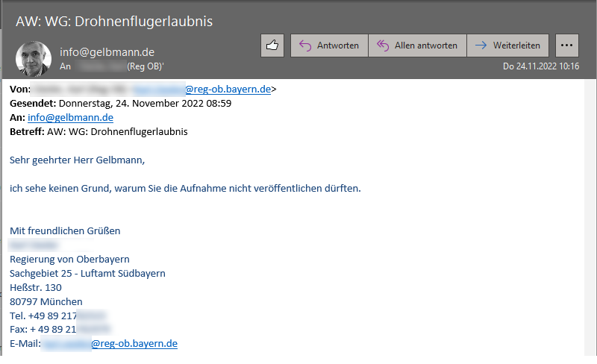Click the Gesendet date line

point(120,103)
